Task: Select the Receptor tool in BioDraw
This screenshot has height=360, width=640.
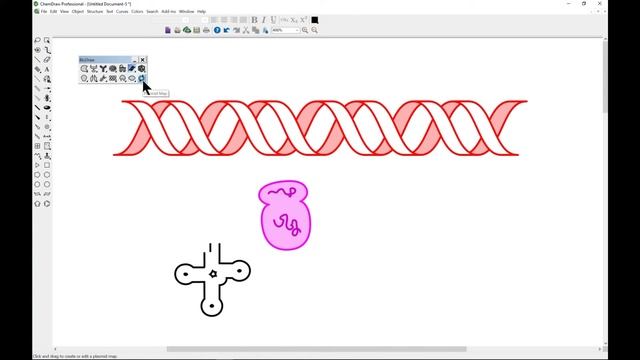Action: tap(93, 69)
